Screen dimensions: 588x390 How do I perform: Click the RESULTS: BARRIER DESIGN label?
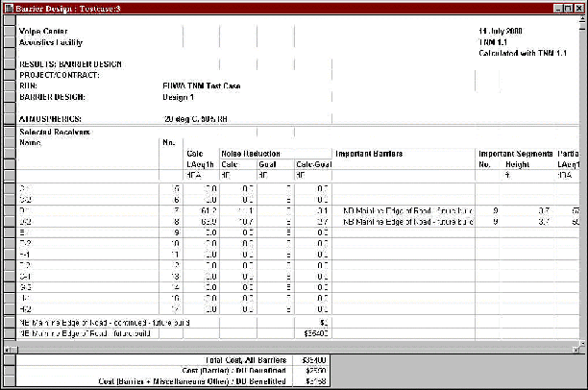pos(70,64)
